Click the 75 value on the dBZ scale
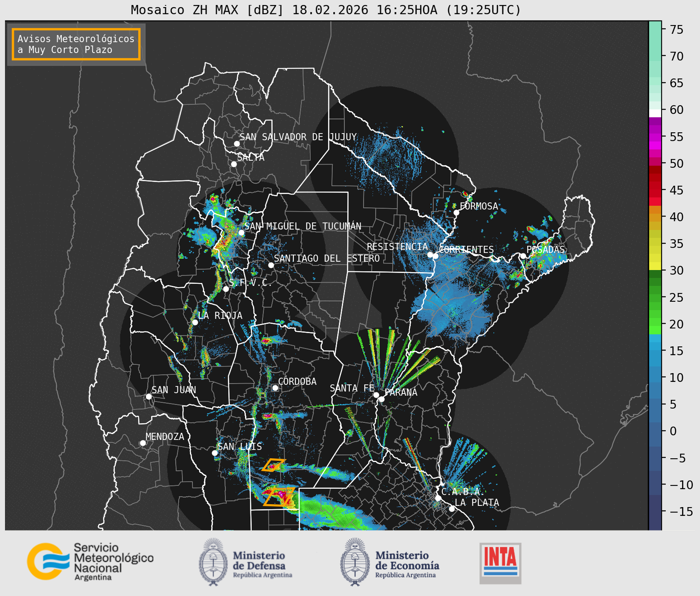The height and width of the screenshot is (596, 700). [677, 30]
